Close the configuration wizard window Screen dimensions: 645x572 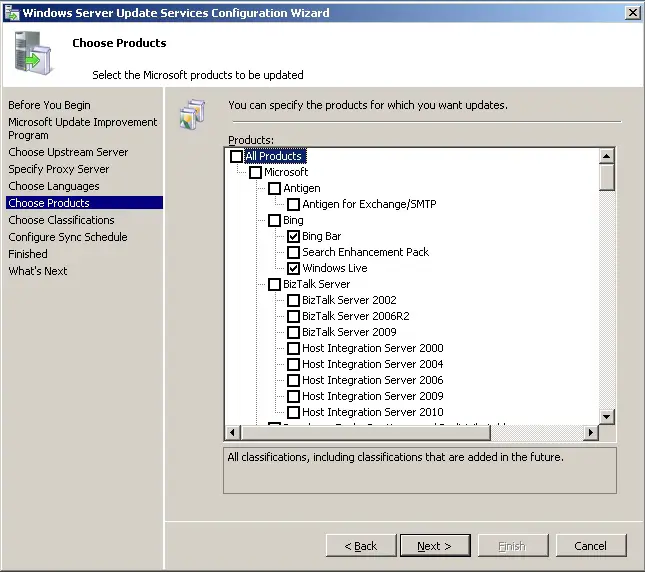point(632,13)
